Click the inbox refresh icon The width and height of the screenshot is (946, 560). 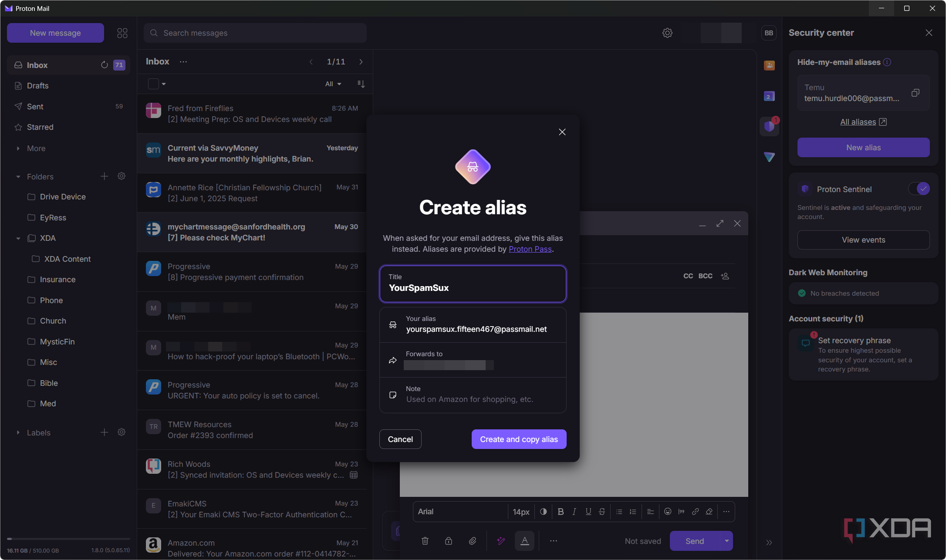click(x=105, y=65)
